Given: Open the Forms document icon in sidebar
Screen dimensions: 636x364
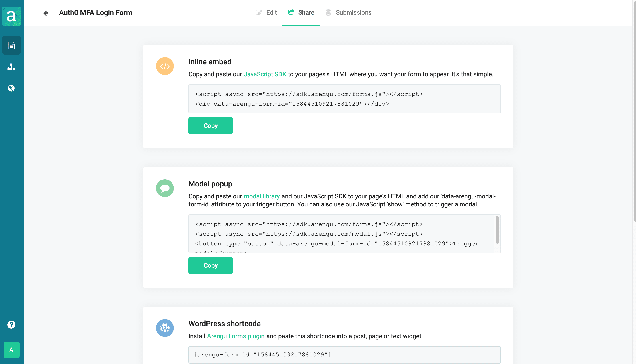Looking at the screenshot, I should tap(11, 45).
